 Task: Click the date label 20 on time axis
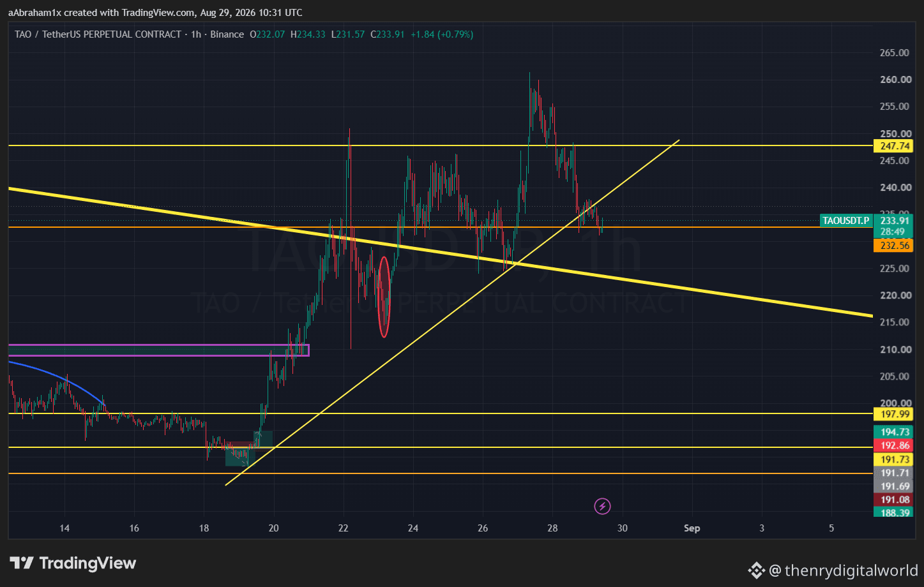274,528
